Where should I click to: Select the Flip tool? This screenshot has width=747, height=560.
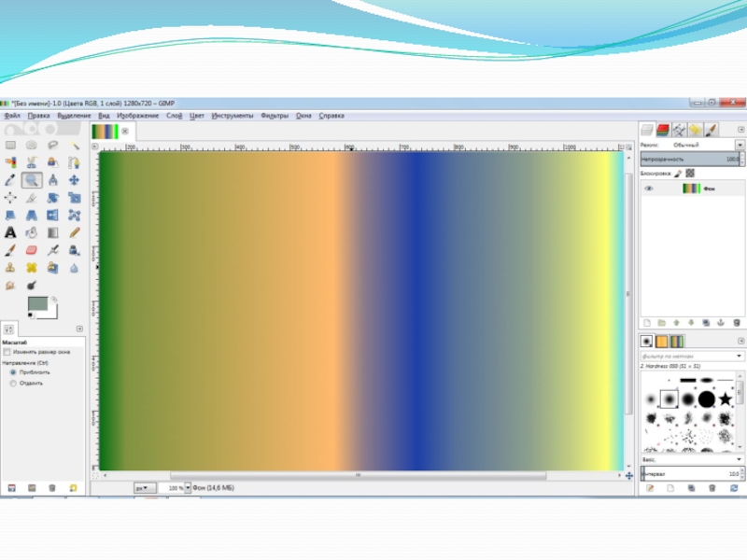pos(52,216)
